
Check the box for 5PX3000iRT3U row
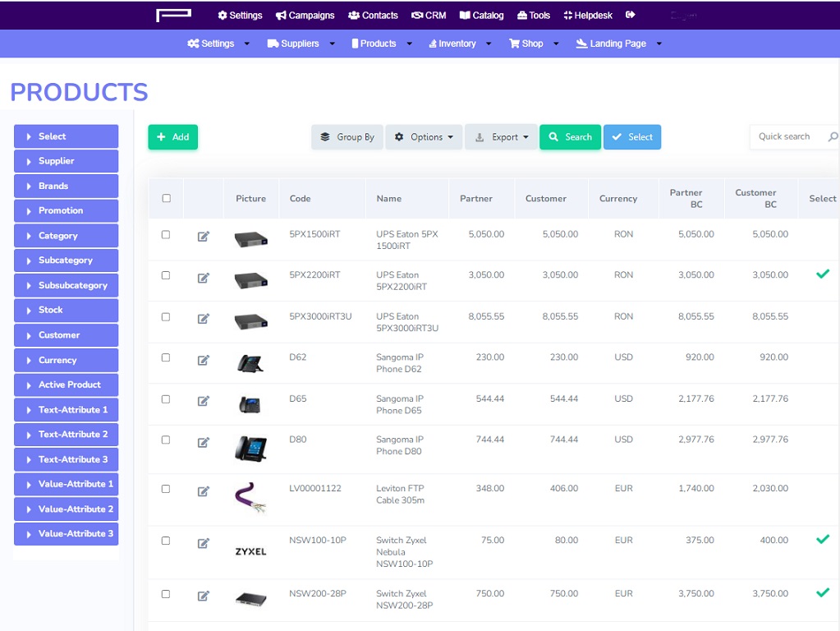click(166, 317)
